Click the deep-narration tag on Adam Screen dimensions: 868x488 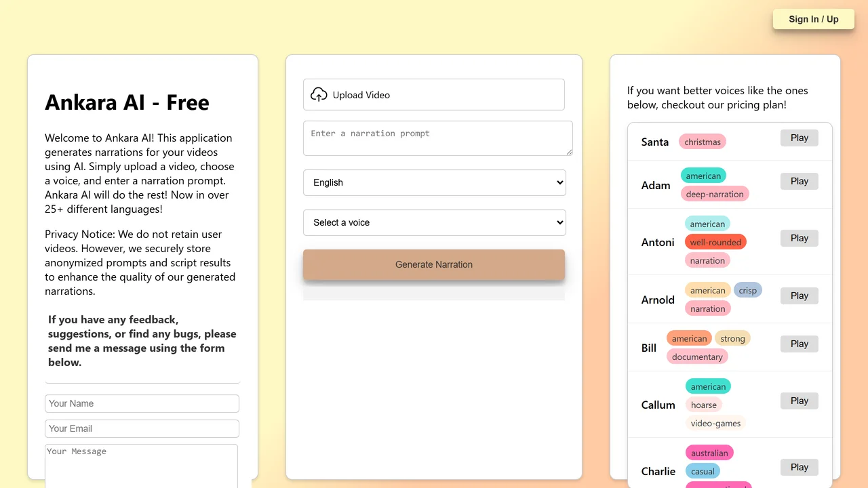pos(715,194)
